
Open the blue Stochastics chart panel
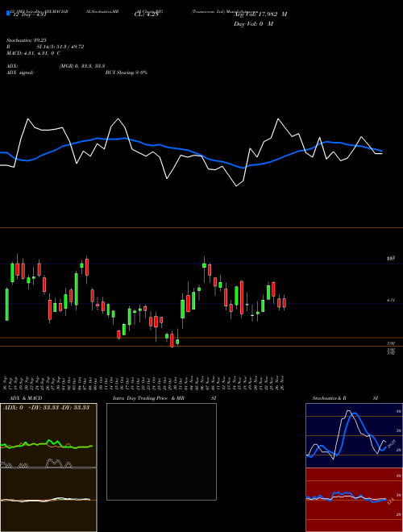pos(354,435)
